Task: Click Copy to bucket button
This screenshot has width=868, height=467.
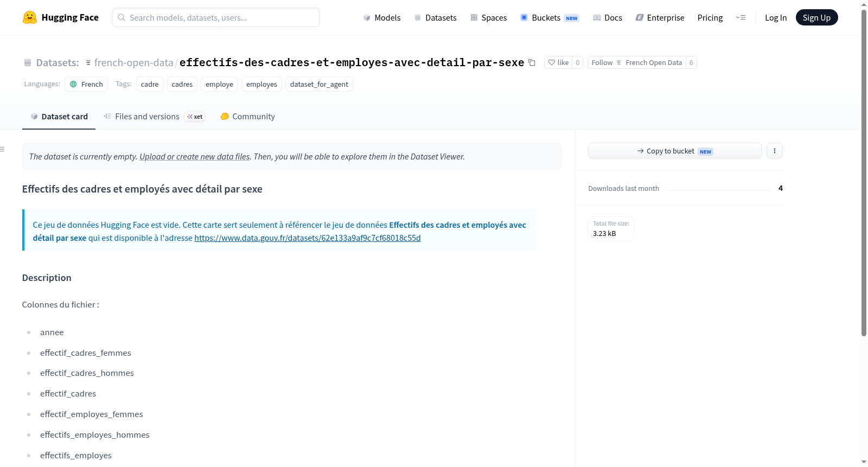Action: pyautogui.click(x=675, y=151)
